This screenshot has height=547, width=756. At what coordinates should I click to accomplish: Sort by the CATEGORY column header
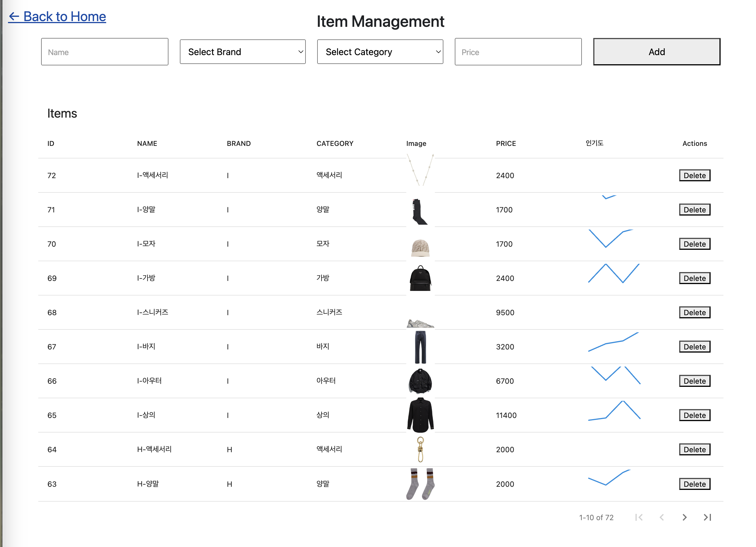[x=335, y=143]
